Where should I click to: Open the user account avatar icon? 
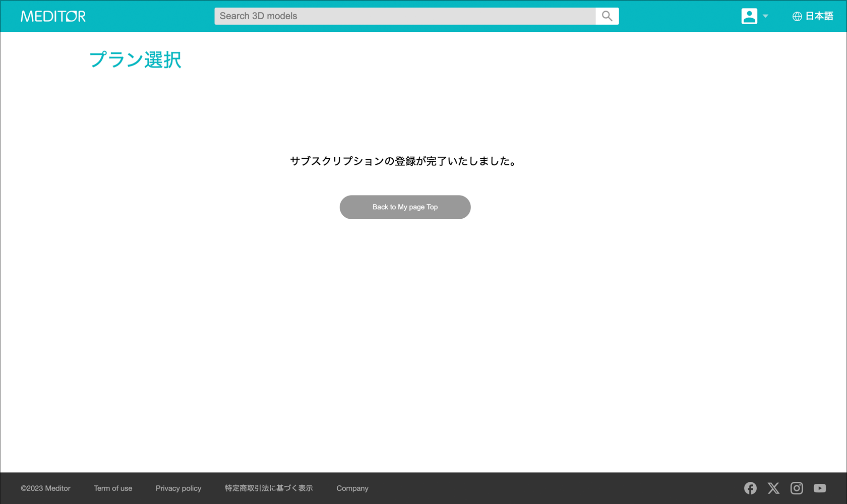749,16
